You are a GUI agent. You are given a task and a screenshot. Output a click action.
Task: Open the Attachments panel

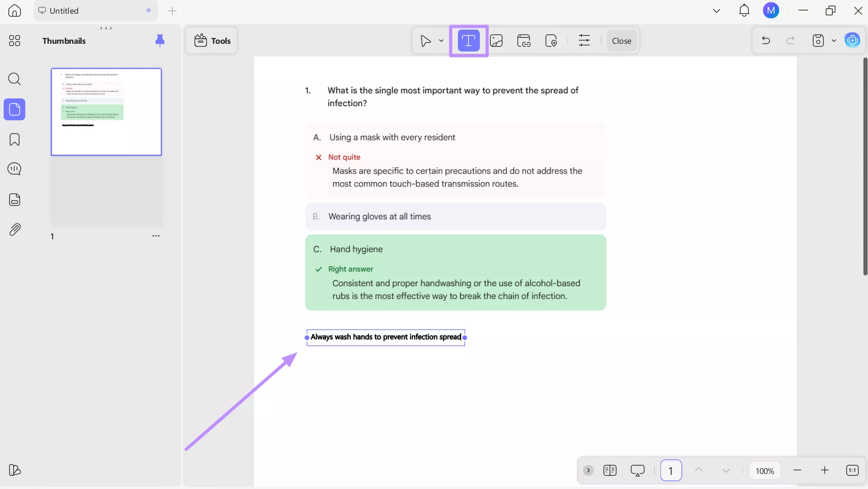pos(15,229)
